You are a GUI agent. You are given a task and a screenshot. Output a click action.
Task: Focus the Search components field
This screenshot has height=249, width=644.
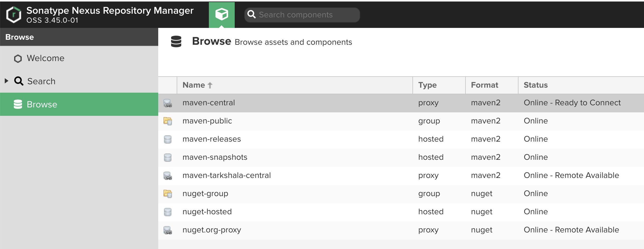click(302, 15)
